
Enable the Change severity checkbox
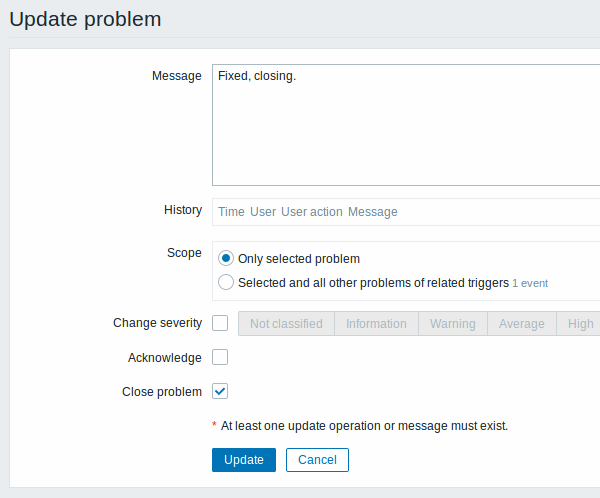pos(220,323)
